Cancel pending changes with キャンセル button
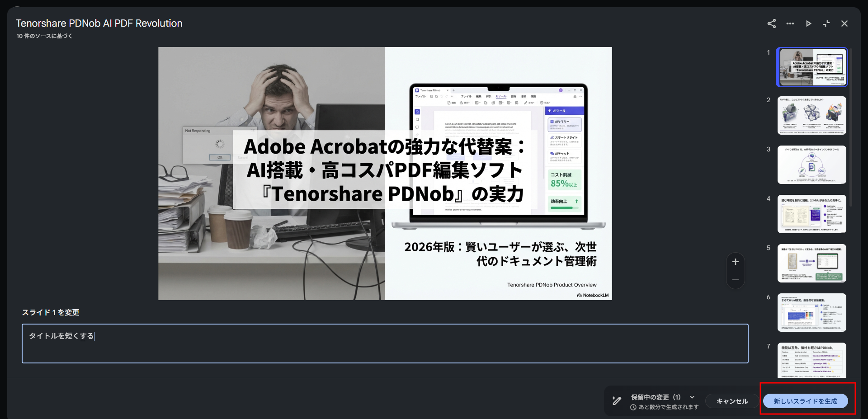Viewport: 868px width, 419px height. [731, 401]
